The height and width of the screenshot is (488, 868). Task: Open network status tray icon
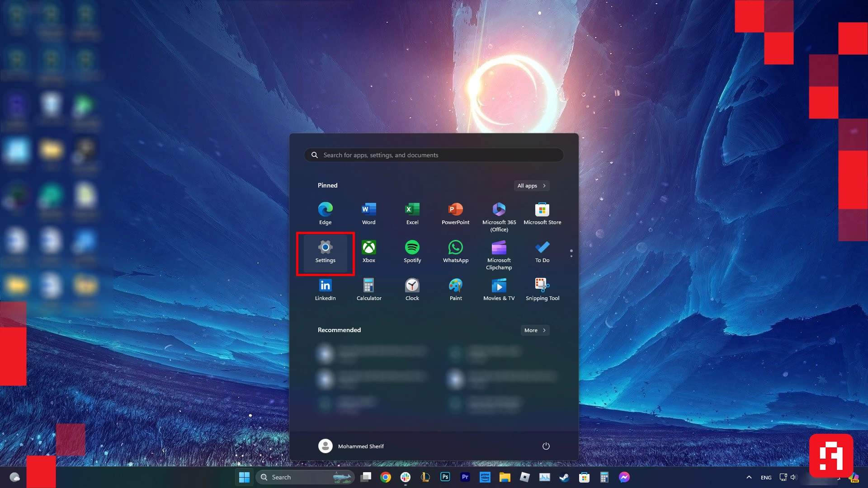point(783,477)
